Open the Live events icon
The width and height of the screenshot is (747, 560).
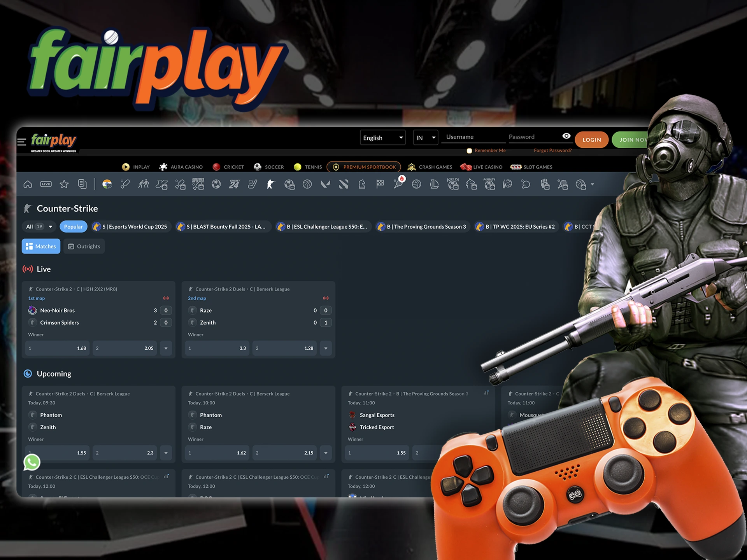[x=46, y=184]
